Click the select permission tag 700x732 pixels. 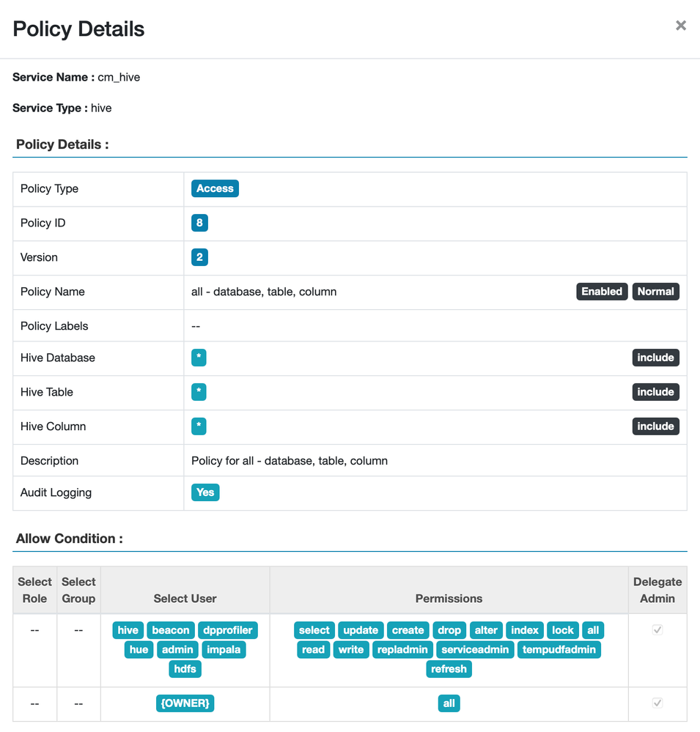(314, 630)
